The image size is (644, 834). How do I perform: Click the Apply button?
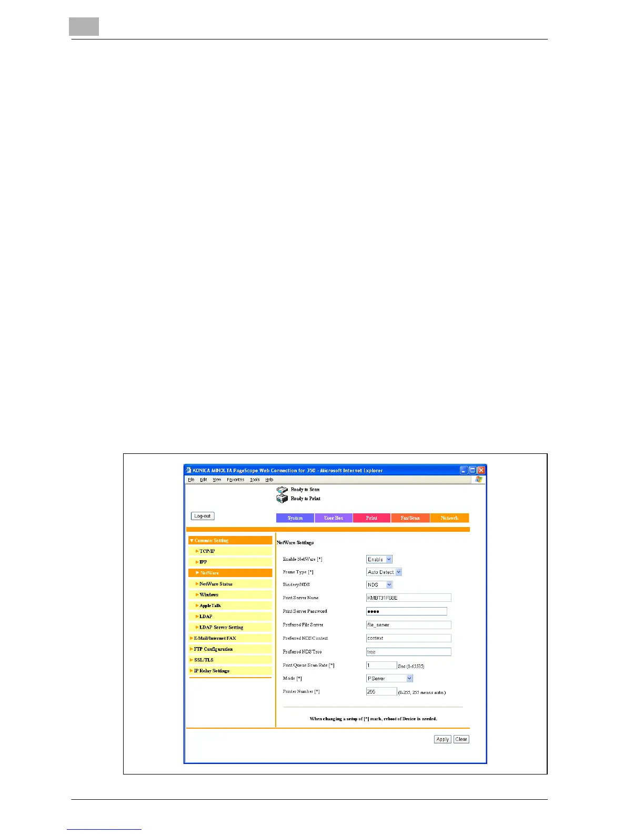[x=442, y=739]
